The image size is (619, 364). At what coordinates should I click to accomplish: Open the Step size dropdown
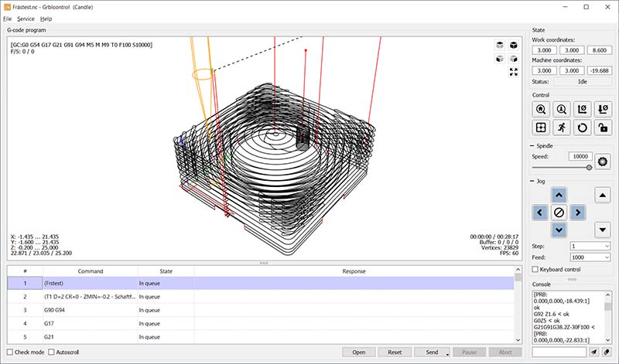[607, 246]
